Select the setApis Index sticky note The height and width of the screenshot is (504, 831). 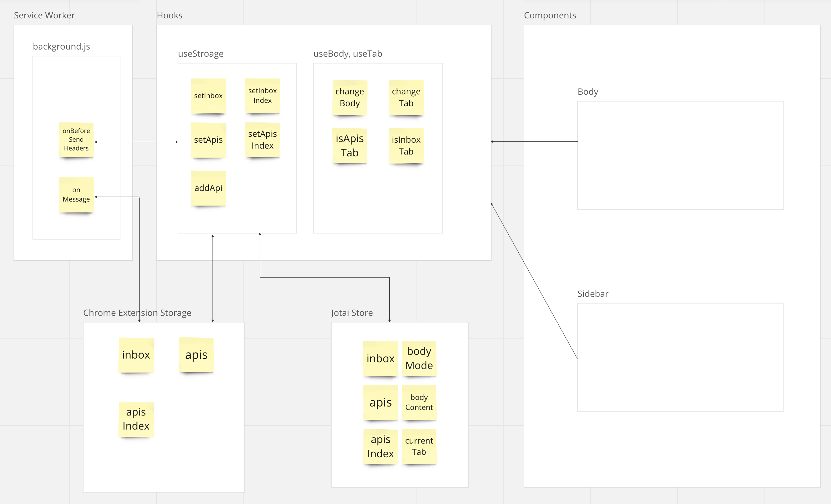click(262, 140)
